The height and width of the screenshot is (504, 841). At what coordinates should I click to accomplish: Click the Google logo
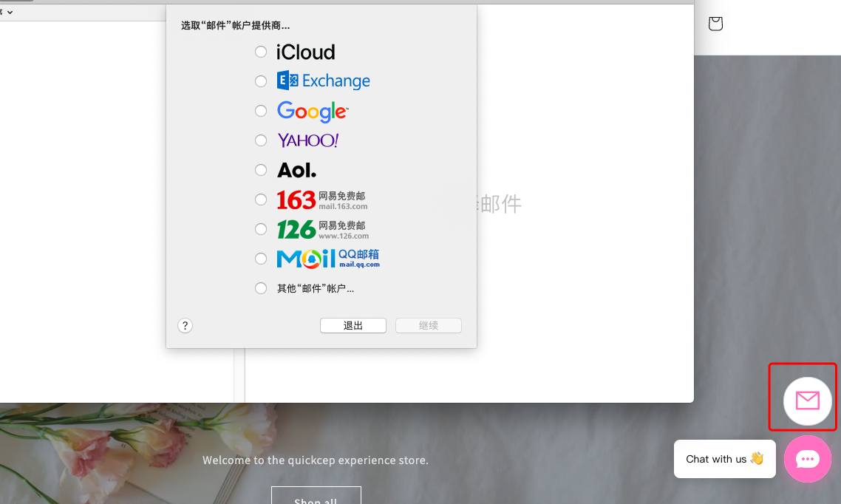[x=313, y=112]
